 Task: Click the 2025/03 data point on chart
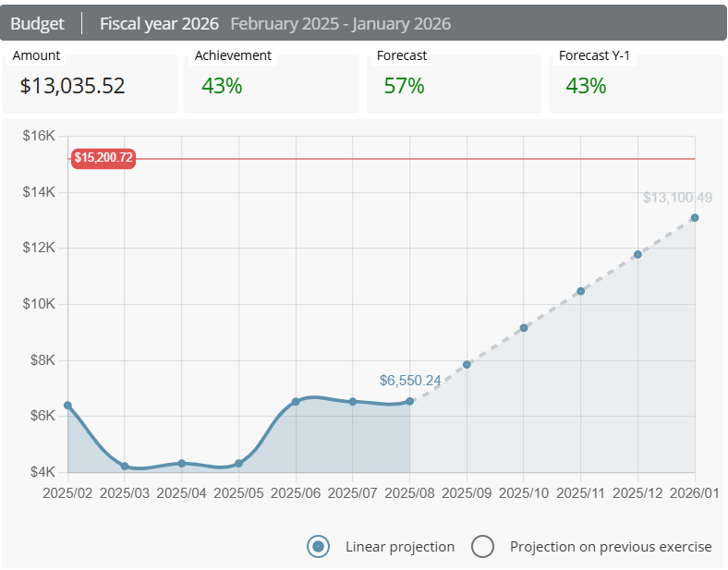click(125, 467)
